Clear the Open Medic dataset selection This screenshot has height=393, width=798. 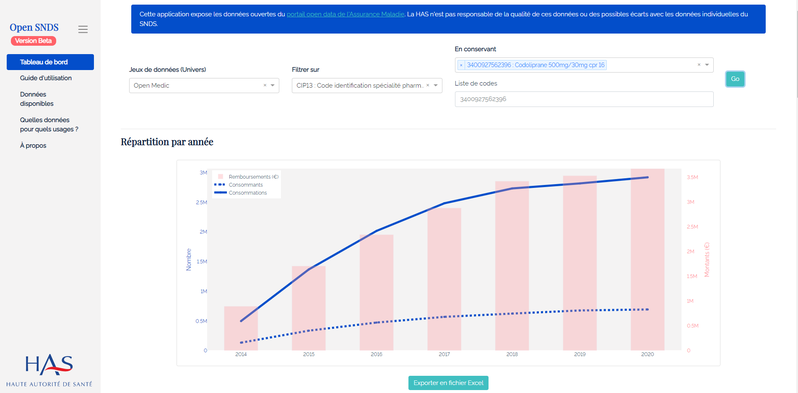coord(265,86)
